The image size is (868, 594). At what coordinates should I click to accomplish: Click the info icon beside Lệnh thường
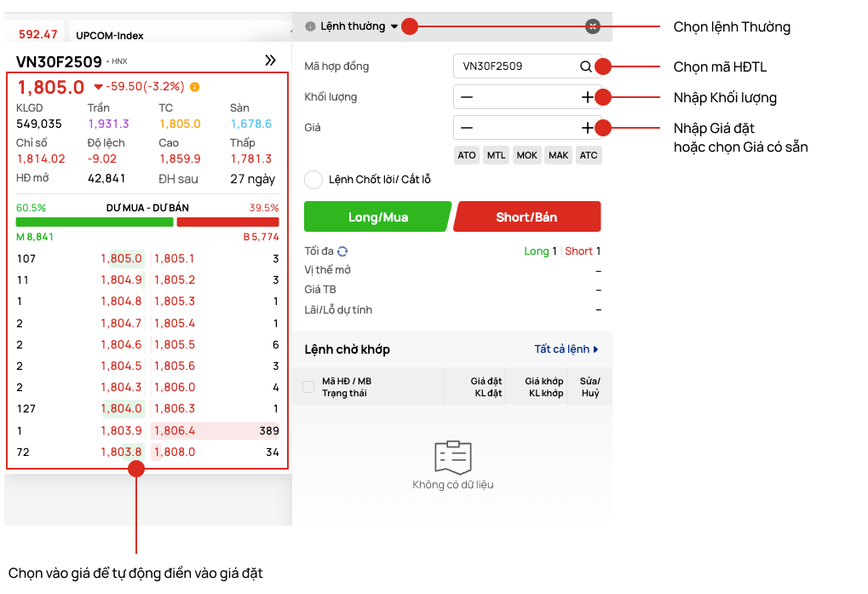[x=310, y=26]
